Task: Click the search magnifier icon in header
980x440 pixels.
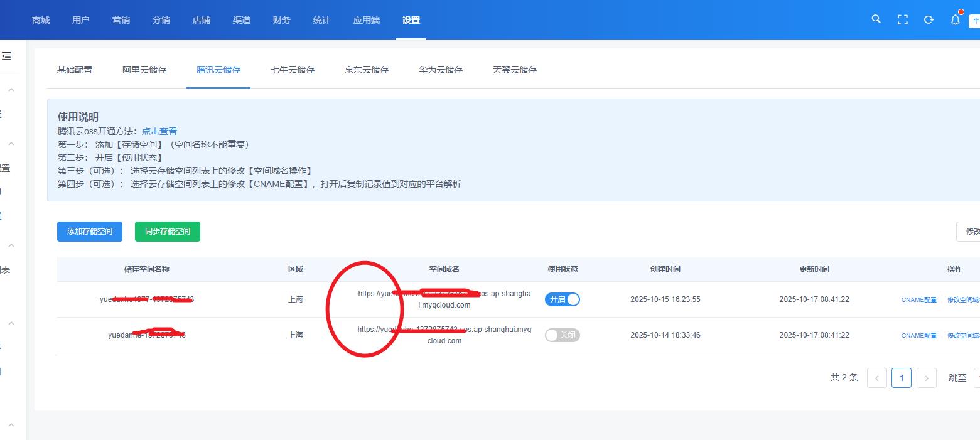Action: 876,19
